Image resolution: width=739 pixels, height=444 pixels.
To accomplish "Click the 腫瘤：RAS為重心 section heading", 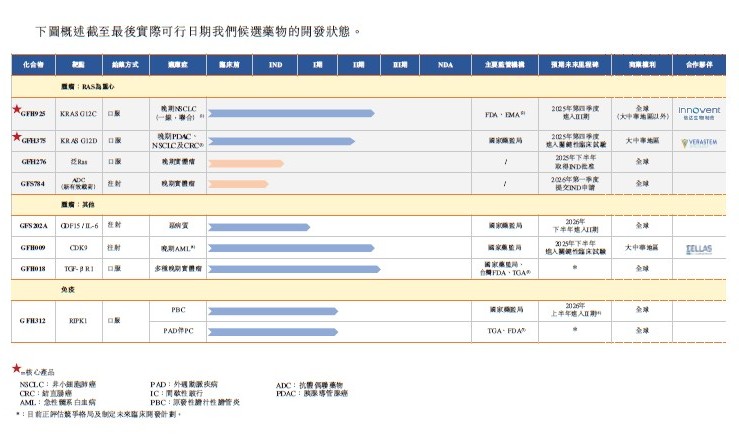I will coord(88,87).
